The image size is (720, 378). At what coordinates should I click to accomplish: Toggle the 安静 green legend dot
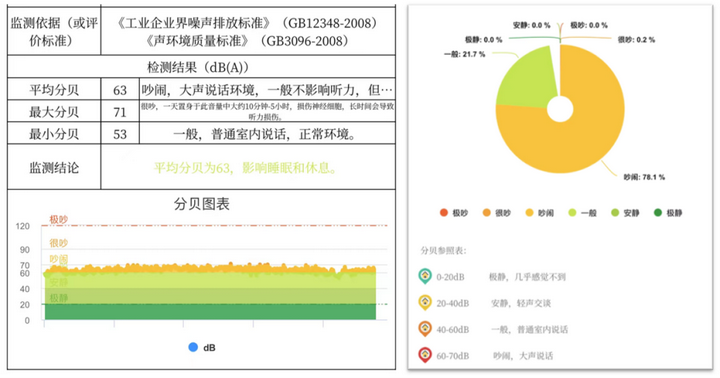(615, 213)
